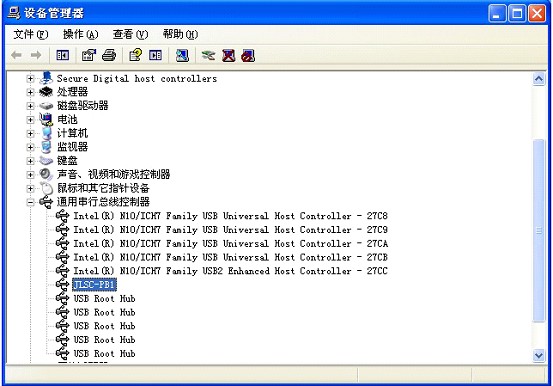Open the 操作(A) menu

point(80,34)
